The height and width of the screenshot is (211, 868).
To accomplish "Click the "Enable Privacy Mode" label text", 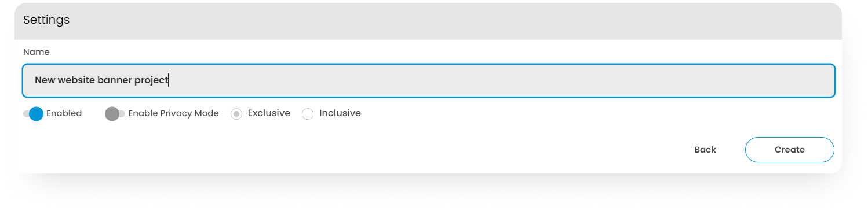I will tap(173, 113).
